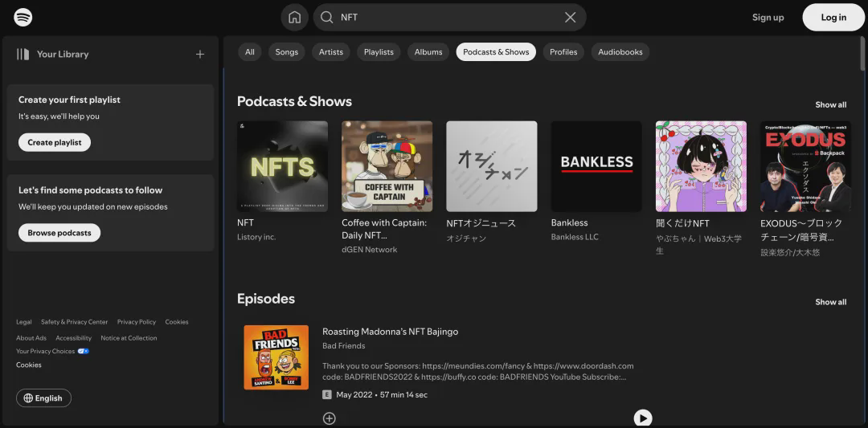Click the Create playlist button
Image resolution: width=868 pixels, height=428 pixels.
pos(55,142)
